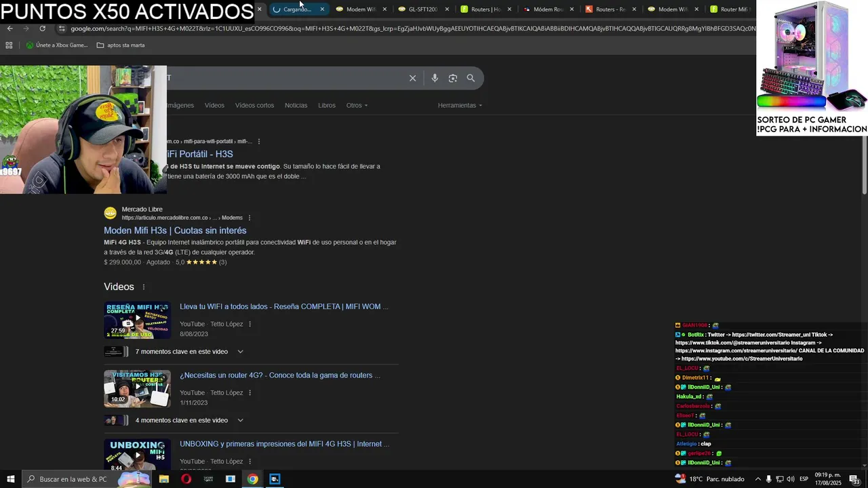Click Mercado Libre favicon in result
This screenshot has width=868, height=488.
click(x=110, y=213)
